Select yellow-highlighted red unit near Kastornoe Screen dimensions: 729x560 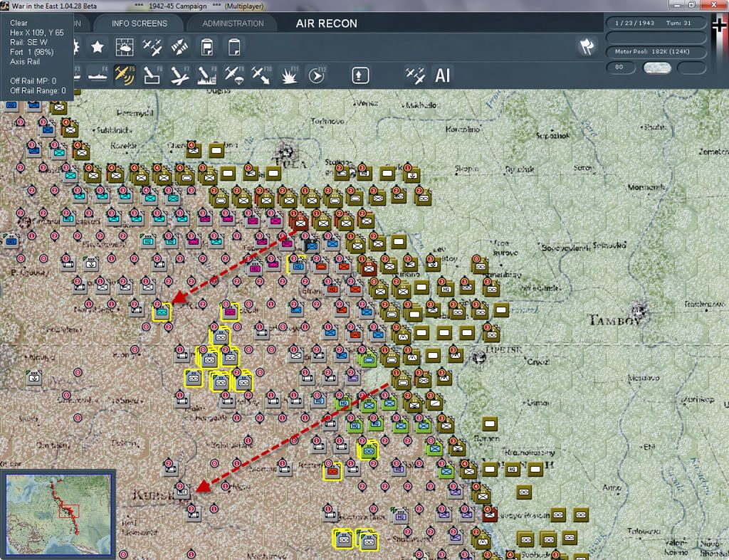(x=332, y=471)
